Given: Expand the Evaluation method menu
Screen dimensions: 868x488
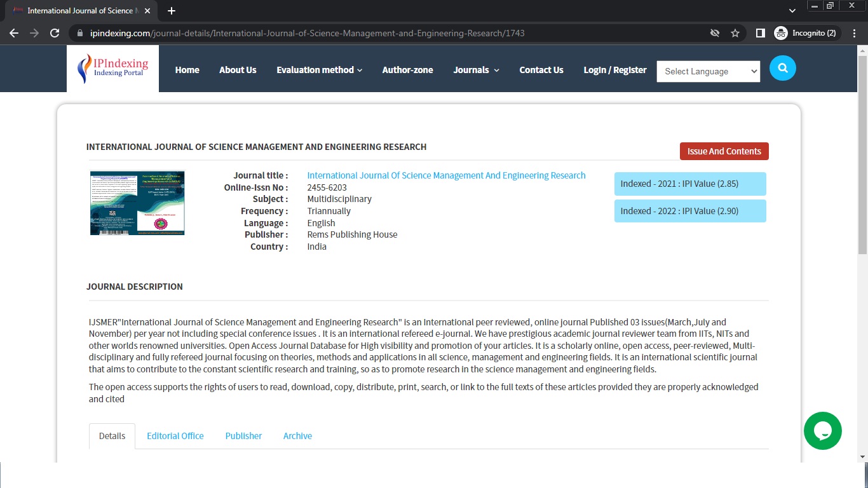Looking at the screenshot, I should point(319,70).
